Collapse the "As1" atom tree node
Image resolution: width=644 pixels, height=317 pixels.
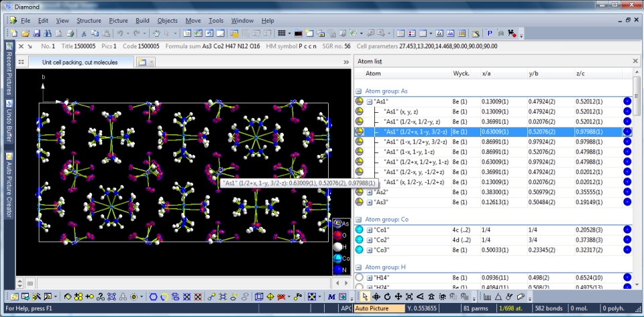coord(369,101)
